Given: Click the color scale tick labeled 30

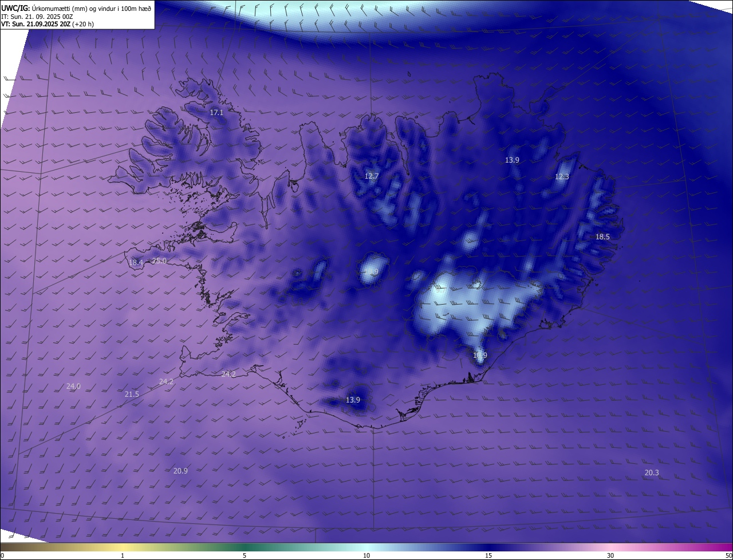Looking at the screenshot, I should coord(610,555).
